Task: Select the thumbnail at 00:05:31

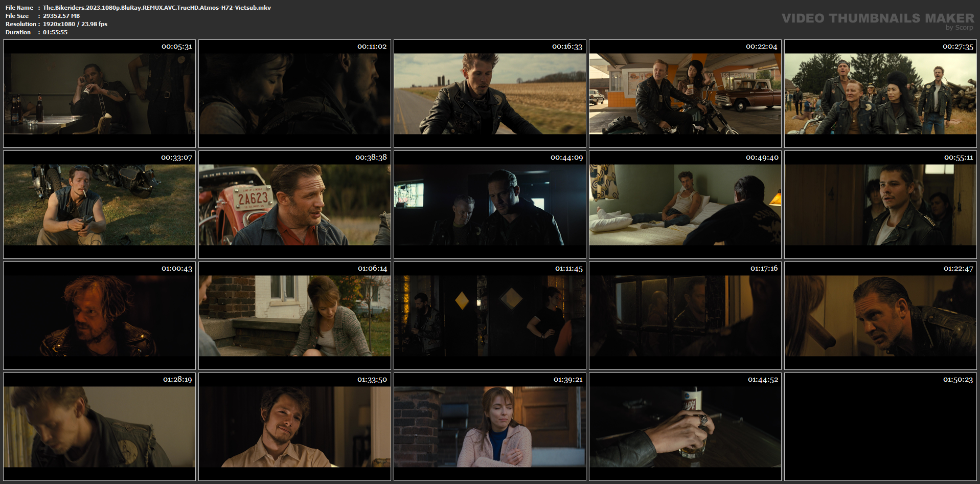Action: (x=99, y=94)
